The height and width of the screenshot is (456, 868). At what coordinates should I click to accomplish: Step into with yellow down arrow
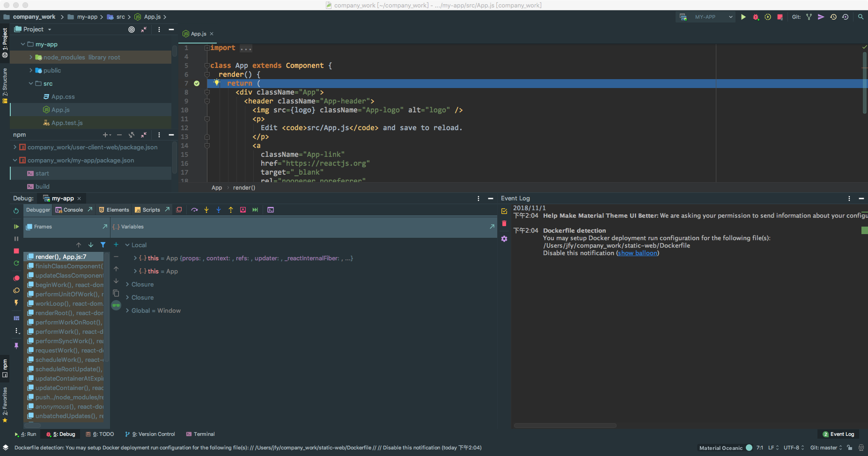coord(206,210)
